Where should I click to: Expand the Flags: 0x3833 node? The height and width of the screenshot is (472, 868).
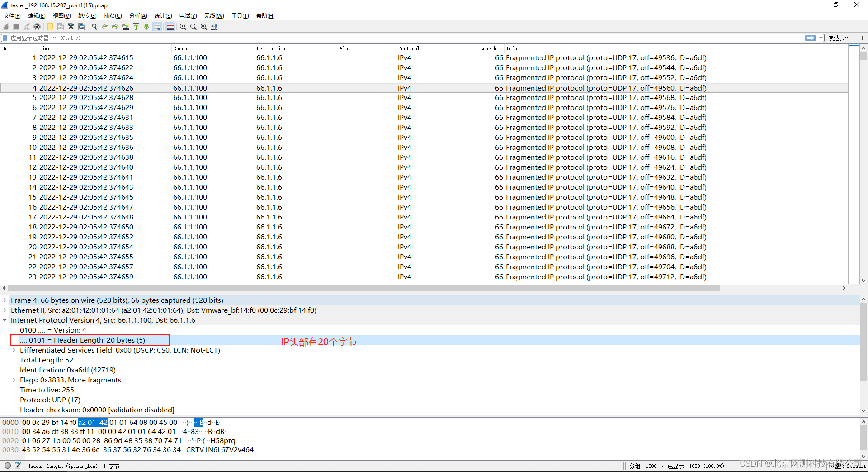[x=14, y=380]
